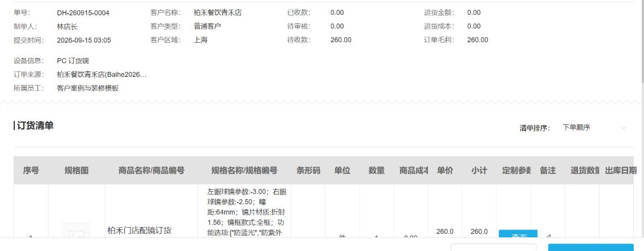This screenshot has width=644, height=251.
Task: Click the order source 柏禾餐饮青禾店(Baihe2026…
Action: click(x=102, y=74)
